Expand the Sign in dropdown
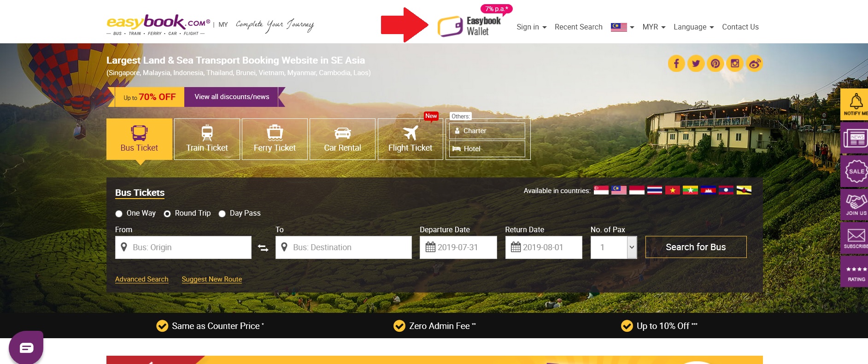Viewport: 868px width, 364px height. (x=531, y=27)
